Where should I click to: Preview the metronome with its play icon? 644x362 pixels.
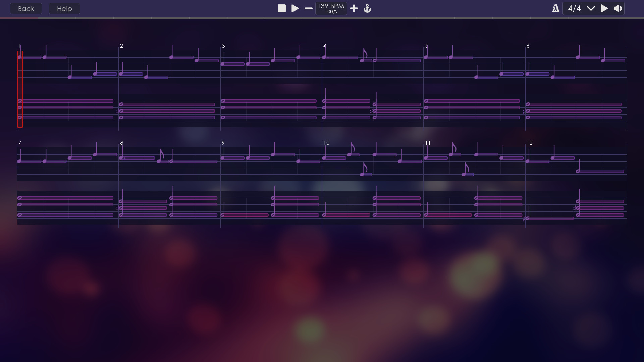pyautogui.click(x=604, y=8)
